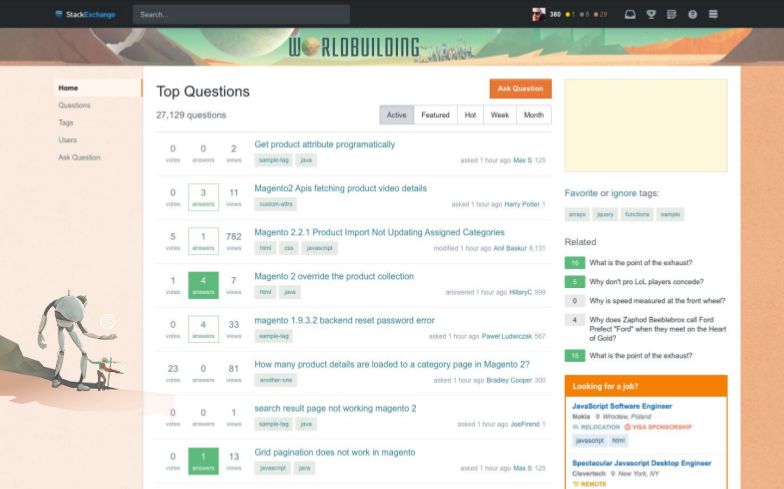
Task: Open the inbox icon in top bar
Action: coord(630,14)
